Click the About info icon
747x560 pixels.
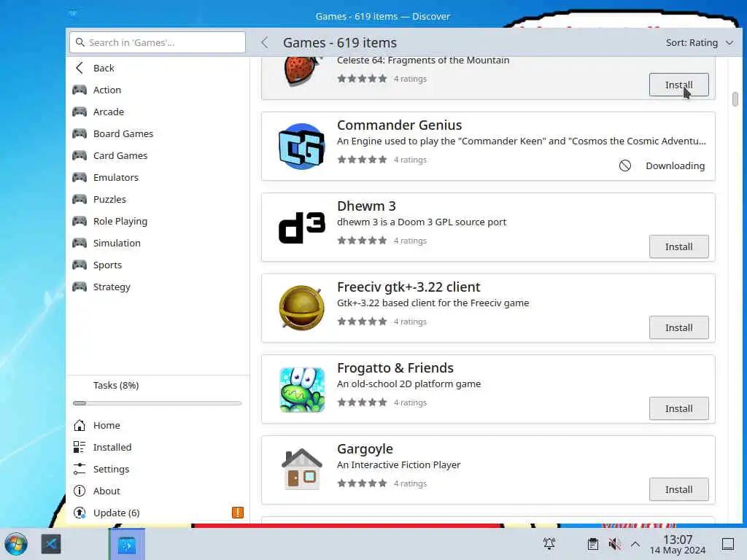click(80, 491)
